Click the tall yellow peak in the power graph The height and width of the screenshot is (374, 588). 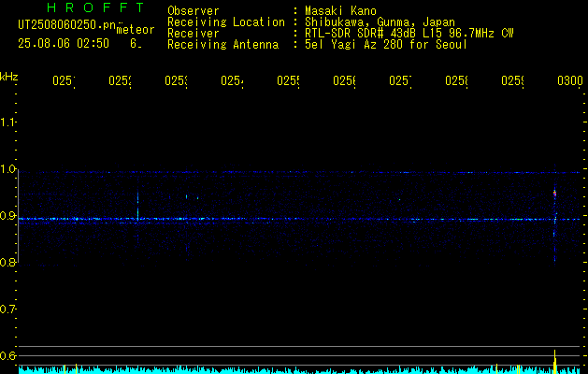click(x=554, y=362)
